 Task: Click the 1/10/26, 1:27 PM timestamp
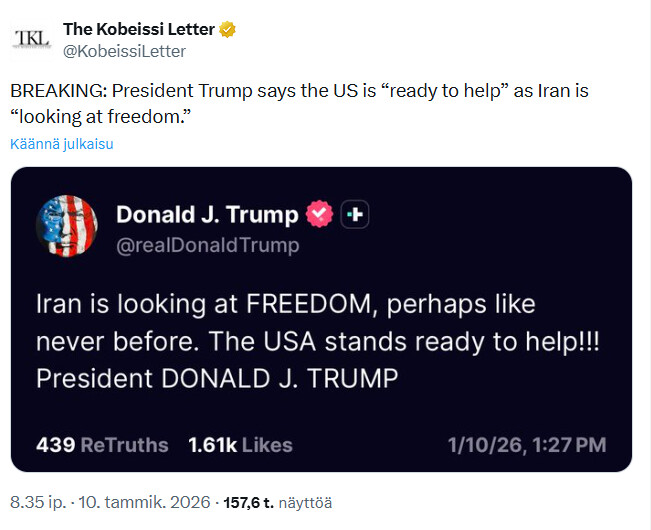(528, 444)
